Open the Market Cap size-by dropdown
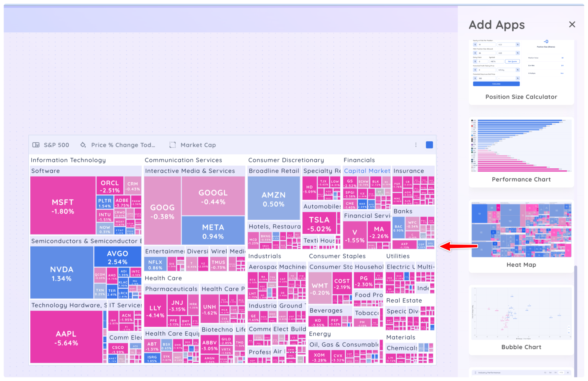Image resolution: width=588 pixels, height=381 pixels. [198, 145]
